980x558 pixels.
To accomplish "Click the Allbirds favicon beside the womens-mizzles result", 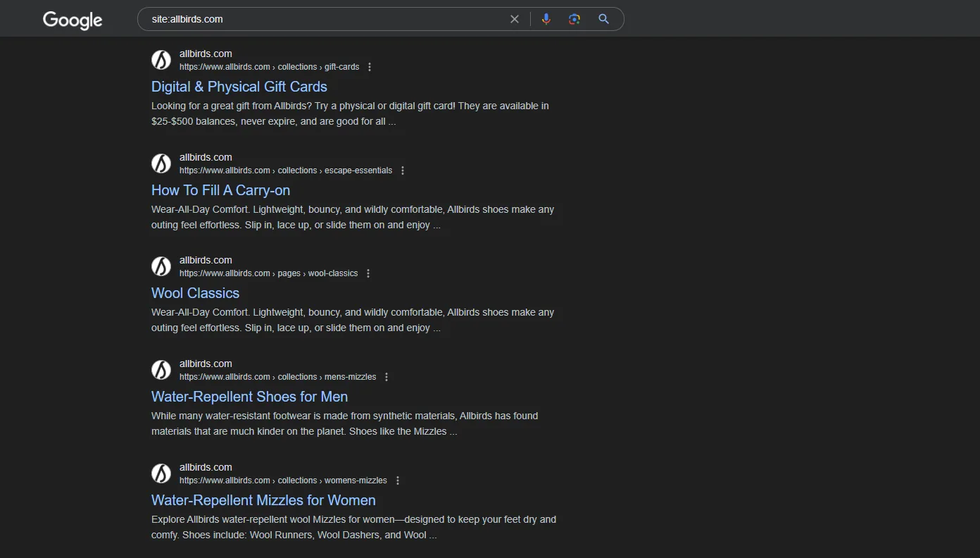I will tap(161, 473).
